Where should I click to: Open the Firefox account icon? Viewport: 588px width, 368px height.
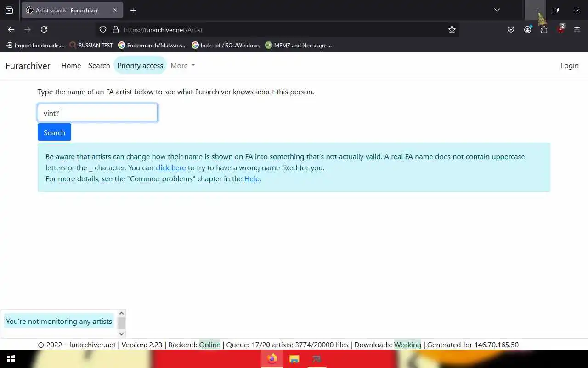pos(527,29)
